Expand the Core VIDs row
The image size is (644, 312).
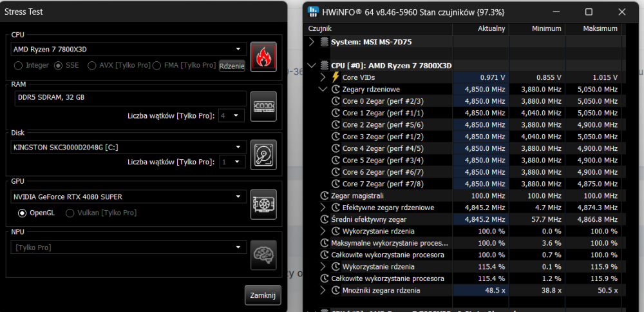point(323,77)
